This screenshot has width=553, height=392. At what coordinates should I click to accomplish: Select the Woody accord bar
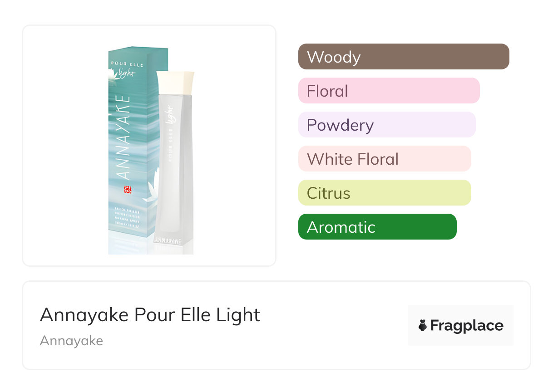pos(403,57)
